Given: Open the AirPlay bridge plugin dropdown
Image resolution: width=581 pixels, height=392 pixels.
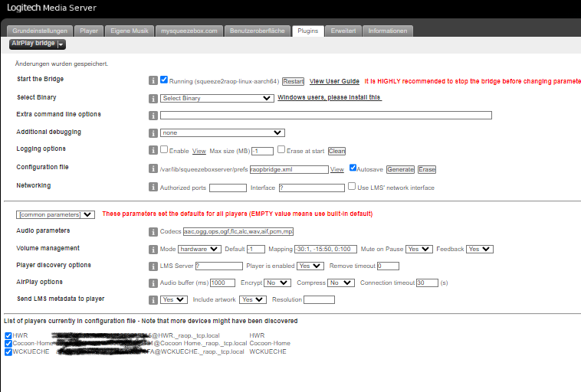Looking at the screenshot, I should click(x=38, y=44).
